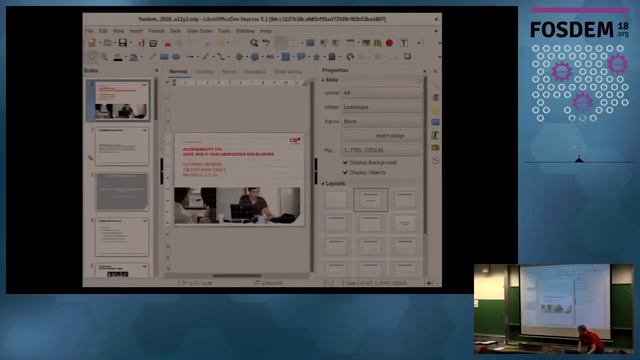Select the Flowchart shapes tool

pos(286,57)
